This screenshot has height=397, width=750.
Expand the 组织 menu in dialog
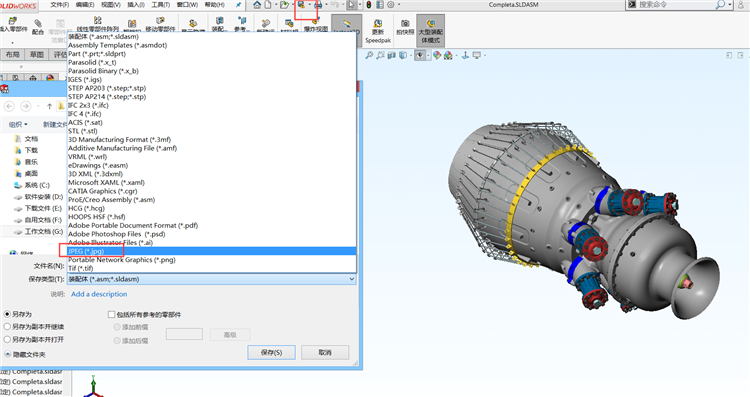coord(18,124)
